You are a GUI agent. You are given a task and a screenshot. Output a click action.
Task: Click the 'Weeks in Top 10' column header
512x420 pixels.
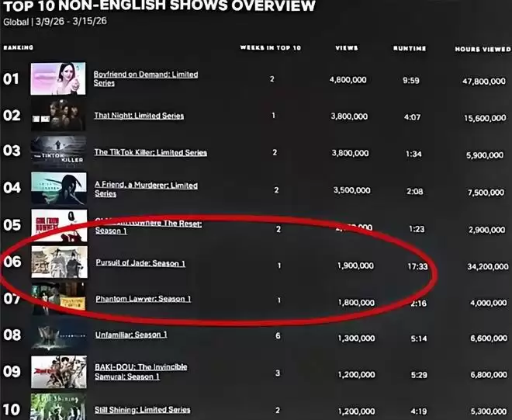coord(271,48)
